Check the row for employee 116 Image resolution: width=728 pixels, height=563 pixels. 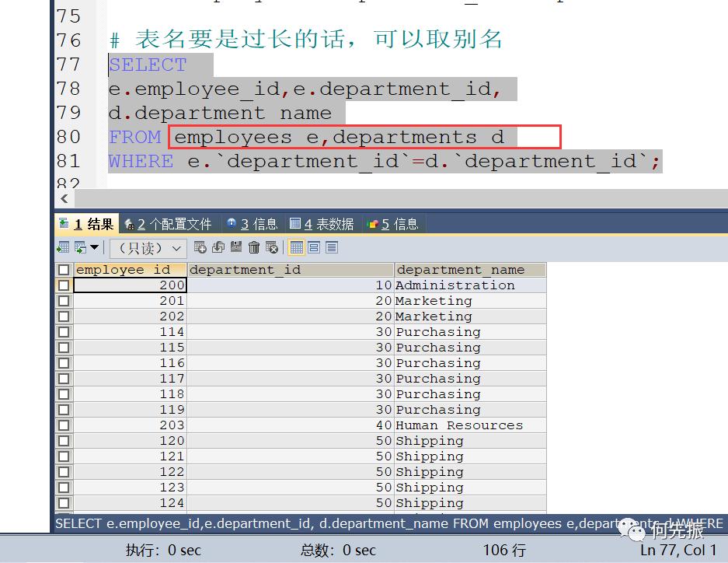click(64, 363)
